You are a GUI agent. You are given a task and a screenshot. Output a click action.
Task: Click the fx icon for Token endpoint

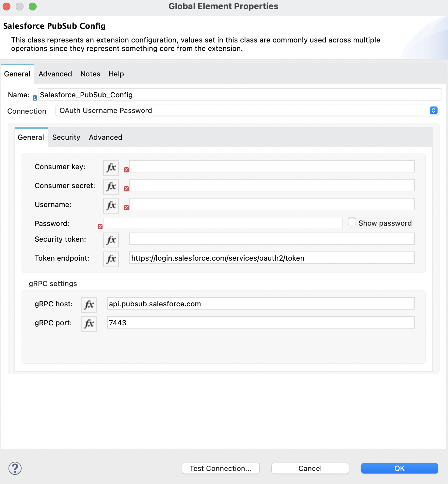(x=111, y=259)
